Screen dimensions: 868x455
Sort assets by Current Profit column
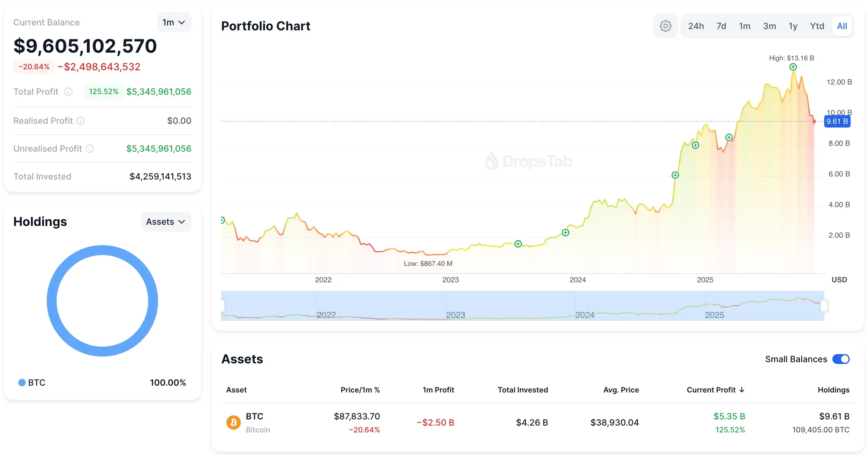715,390
